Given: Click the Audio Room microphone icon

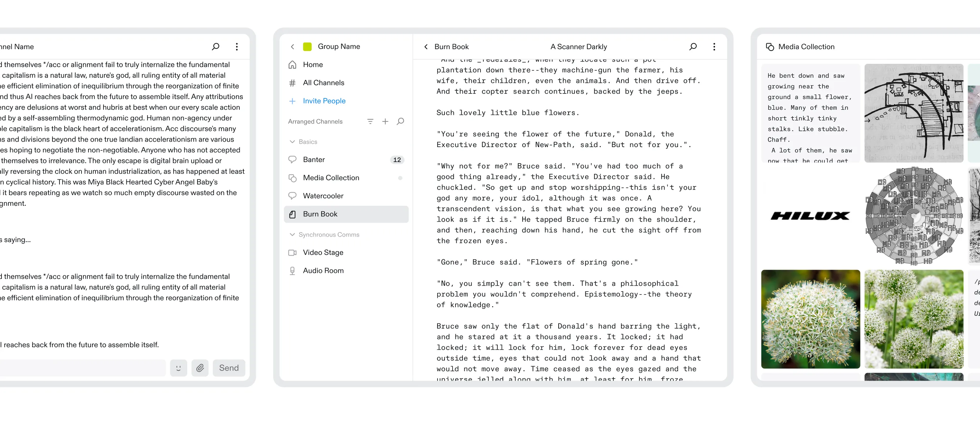Looking at the screenshot, I should tap(292, 271).
